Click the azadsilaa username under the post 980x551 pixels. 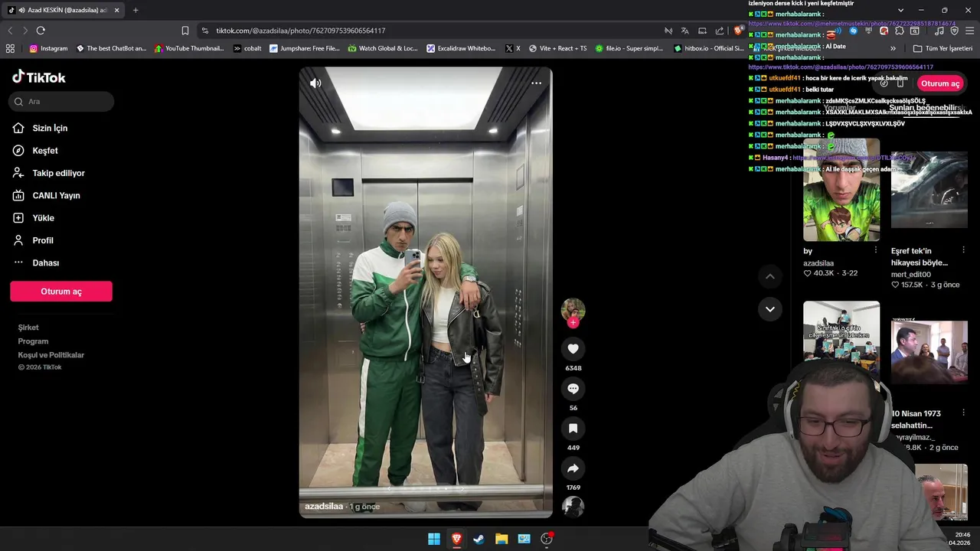tap(324, 507)
